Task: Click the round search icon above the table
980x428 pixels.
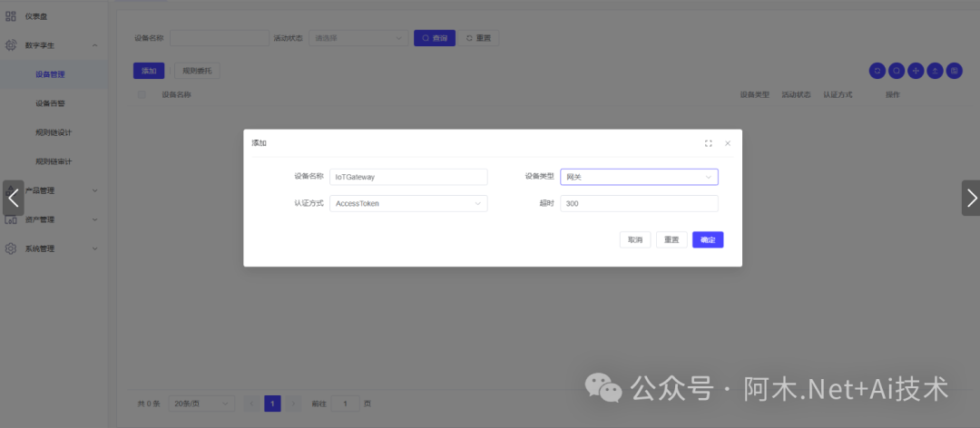Action: (897, 71)
